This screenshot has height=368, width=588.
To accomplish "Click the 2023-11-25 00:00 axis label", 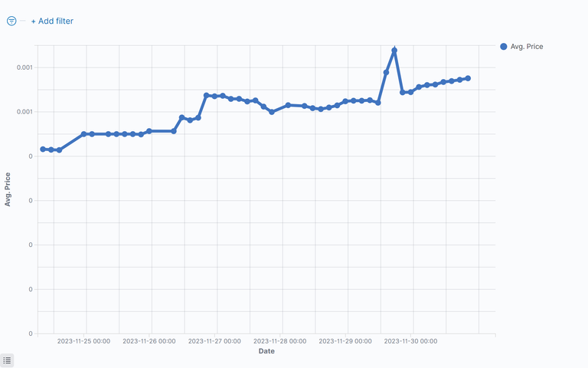I will click(84, 341).
